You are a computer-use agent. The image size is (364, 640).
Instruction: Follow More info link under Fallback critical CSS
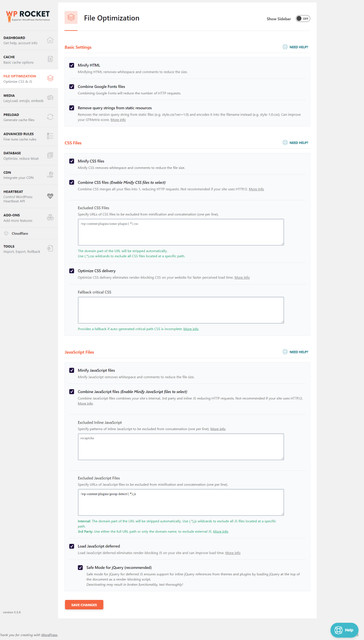(x=191, y=329)
